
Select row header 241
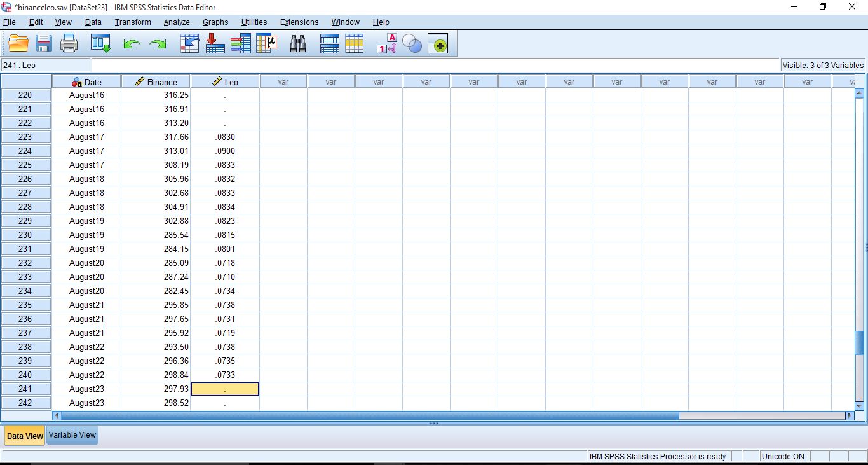[25, 389]
